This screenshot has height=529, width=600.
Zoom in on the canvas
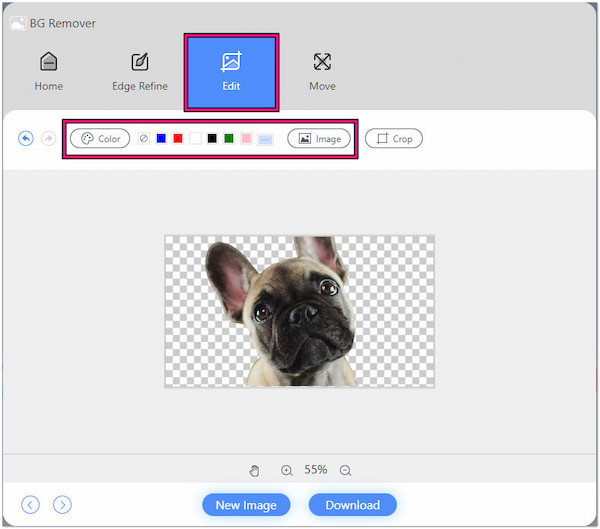click(x=287, y=470)
